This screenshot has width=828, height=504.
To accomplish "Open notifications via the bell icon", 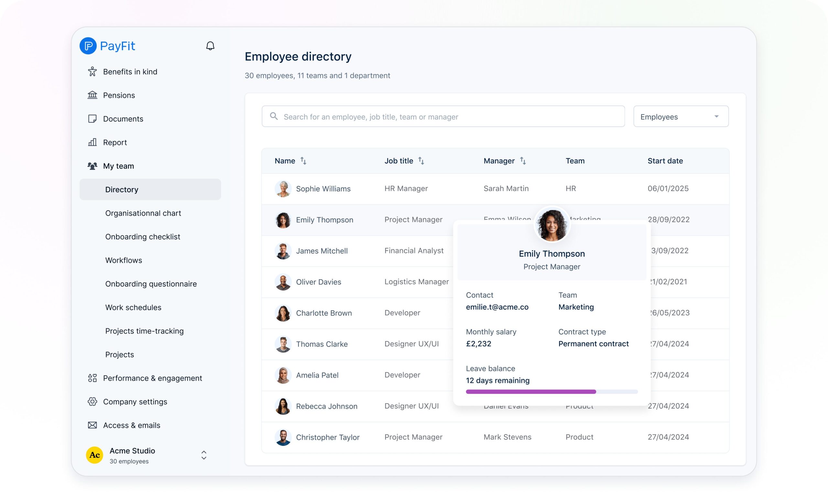I will point(210,46).
